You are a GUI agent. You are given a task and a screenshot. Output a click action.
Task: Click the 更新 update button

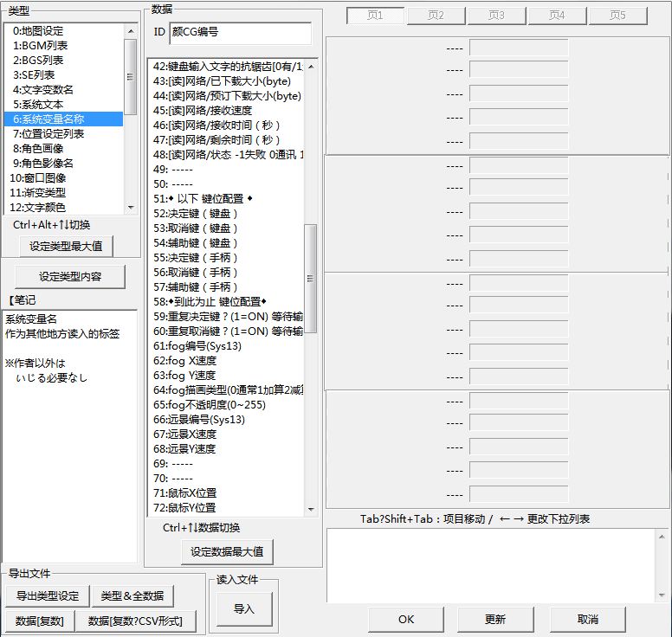(x=495, y=620)
